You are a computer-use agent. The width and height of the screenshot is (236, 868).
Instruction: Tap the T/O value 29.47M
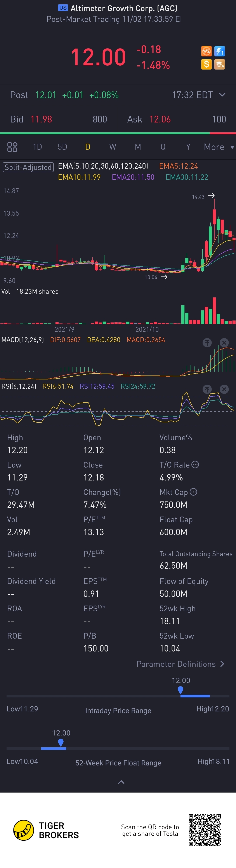(21, 505)
